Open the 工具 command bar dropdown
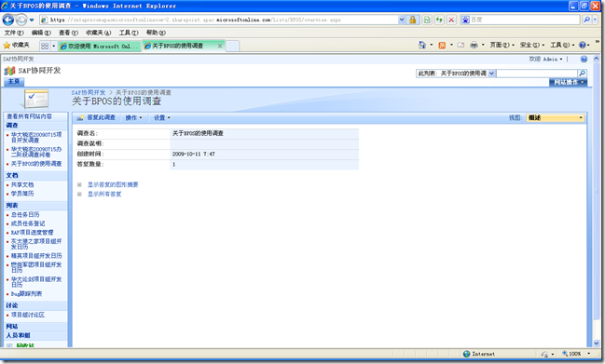 562,45
